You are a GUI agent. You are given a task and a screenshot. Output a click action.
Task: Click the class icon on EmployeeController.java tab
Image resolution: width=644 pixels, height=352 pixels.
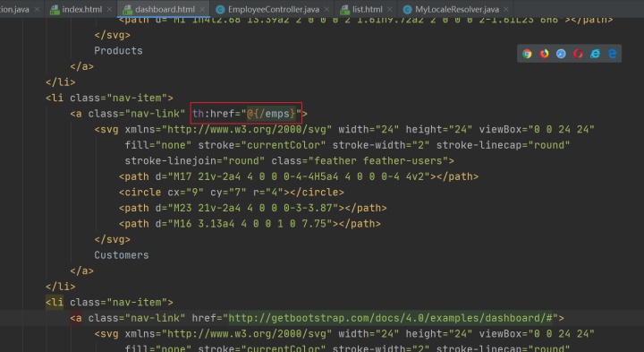[x=220, y=10]
